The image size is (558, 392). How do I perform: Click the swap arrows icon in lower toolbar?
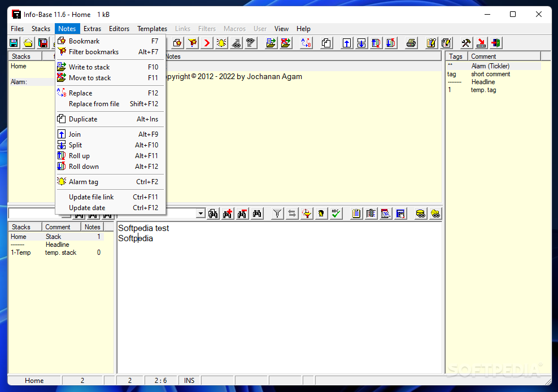[x=292, y=214]
